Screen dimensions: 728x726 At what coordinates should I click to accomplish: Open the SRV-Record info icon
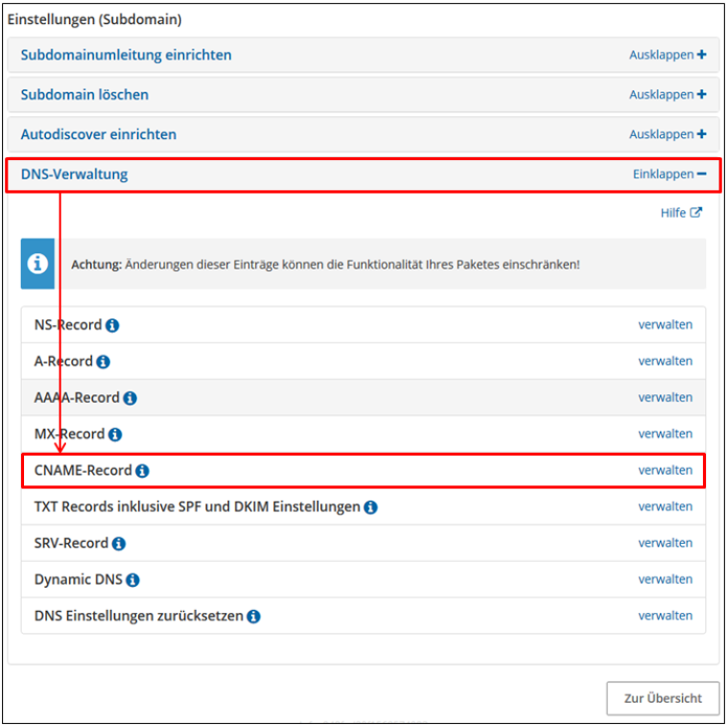[119, 544]
